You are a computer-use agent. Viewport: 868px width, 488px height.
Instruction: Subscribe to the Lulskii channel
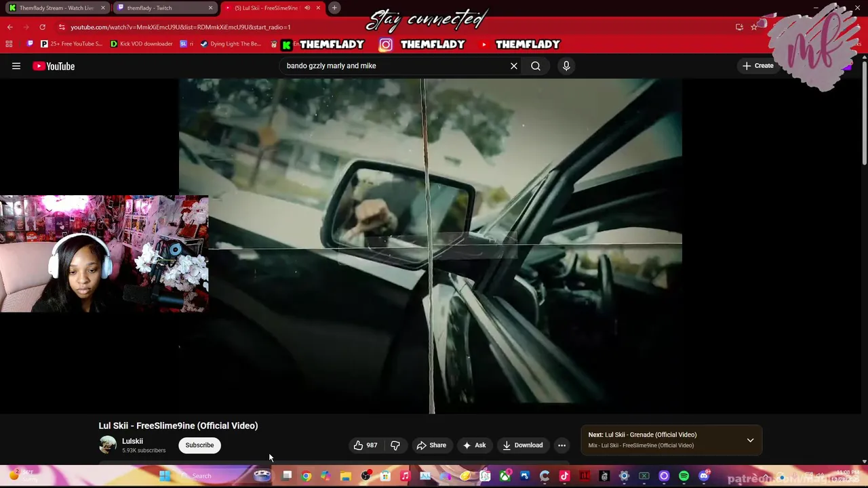199,445
